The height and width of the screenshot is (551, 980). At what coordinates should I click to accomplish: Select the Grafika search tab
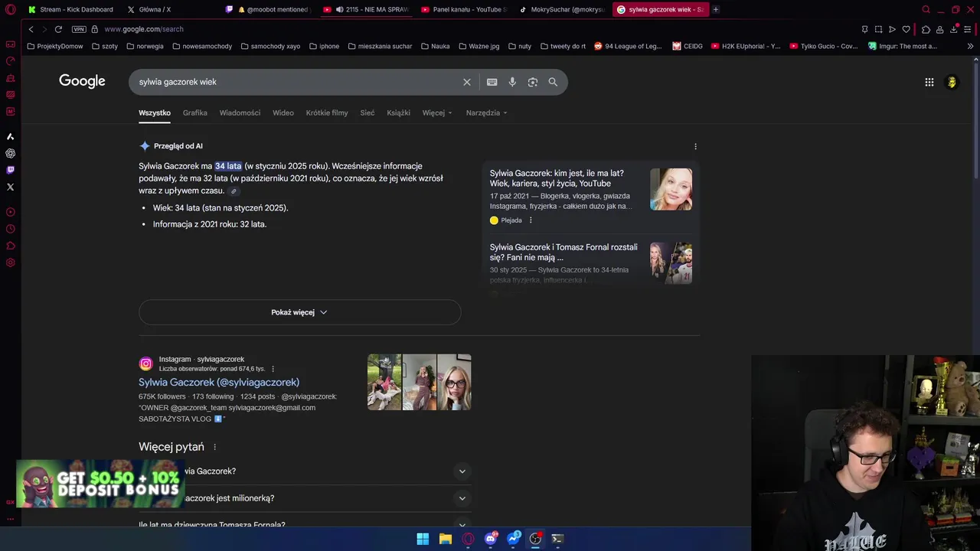(x=195, y=112)
